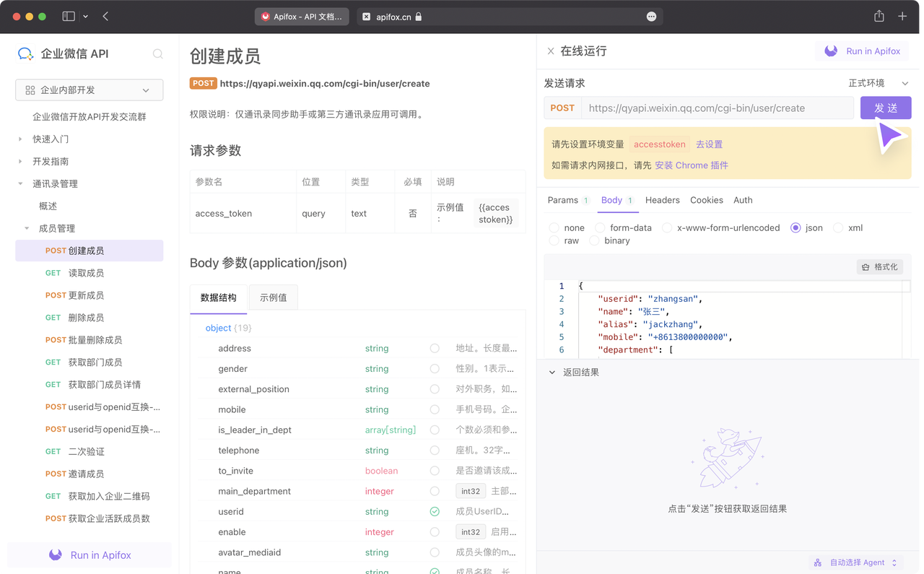924x574 pixels.
Task: Go back using the browser back arrow
Action: (x=105, y=16)
